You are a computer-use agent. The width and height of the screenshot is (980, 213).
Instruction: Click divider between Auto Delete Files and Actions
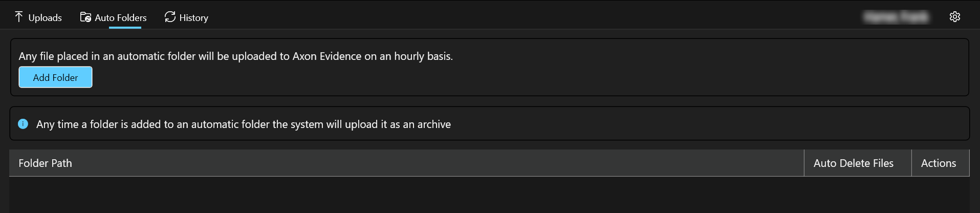(x=911, y=163)
